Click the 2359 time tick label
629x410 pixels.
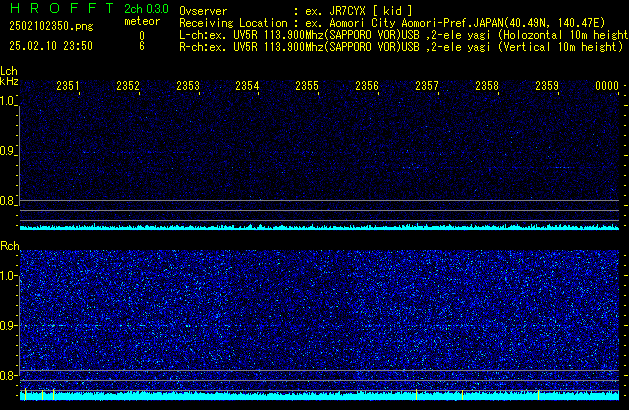[547, 86]
